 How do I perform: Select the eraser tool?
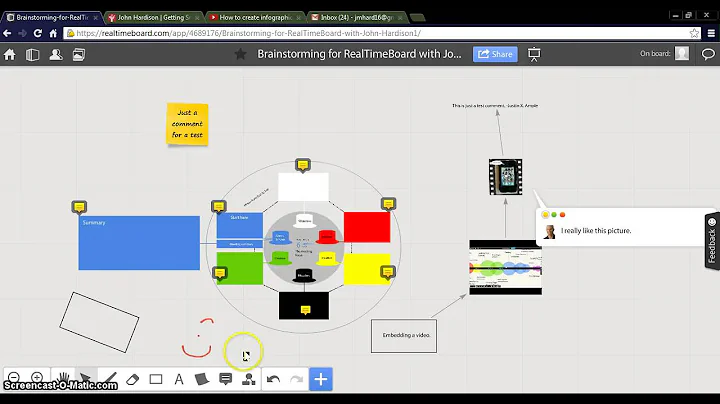pyautogui.click(x=133, y=379)
